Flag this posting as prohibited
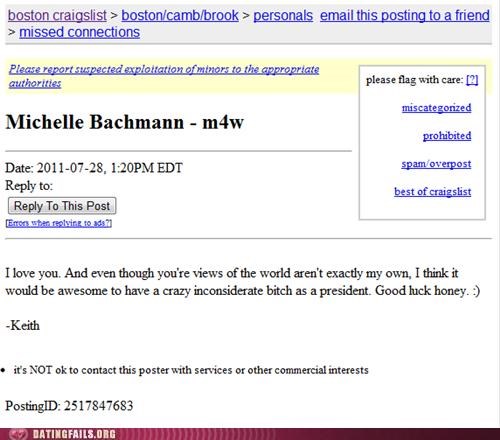This screenshot has width=500, height=440. tap(447, 136)
